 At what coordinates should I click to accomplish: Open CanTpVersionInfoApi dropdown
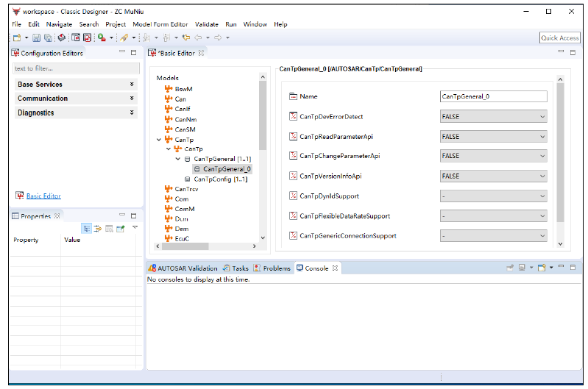click(542, 176)
